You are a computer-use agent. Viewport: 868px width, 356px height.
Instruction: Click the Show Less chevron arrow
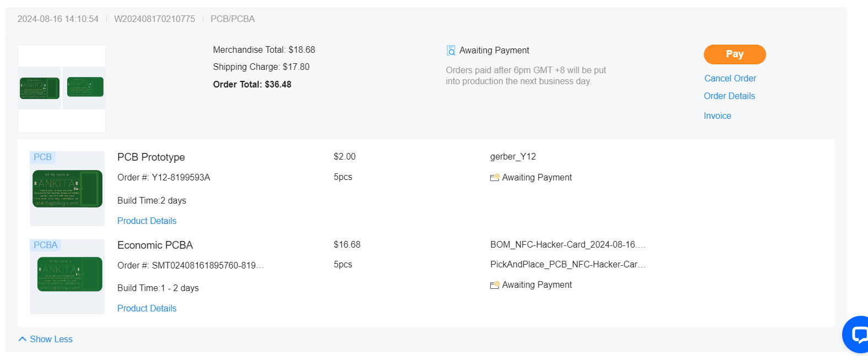point(23,339)
